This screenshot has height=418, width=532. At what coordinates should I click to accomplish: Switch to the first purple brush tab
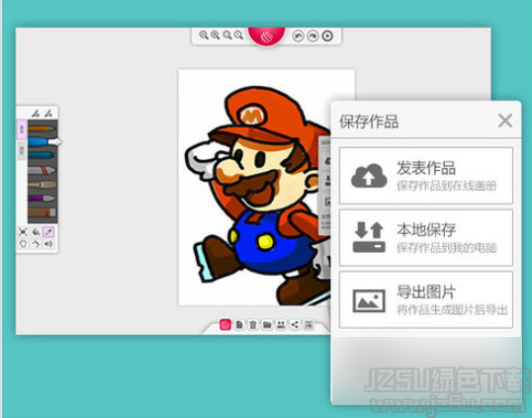click(22, 128)
